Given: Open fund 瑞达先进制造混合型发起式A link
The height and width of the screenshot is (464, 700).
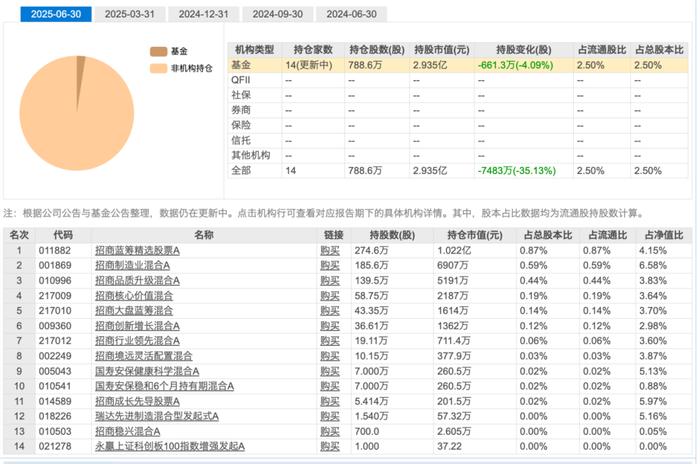Looking at the screenshot, I should pos(157,416).
